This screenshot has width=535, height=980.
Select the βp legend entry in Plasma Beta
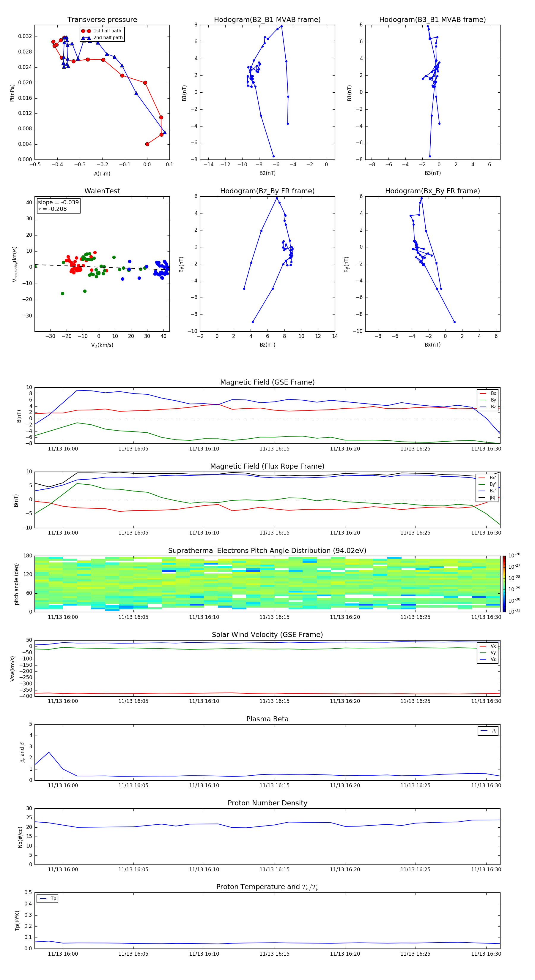click(x=488, y=731)
